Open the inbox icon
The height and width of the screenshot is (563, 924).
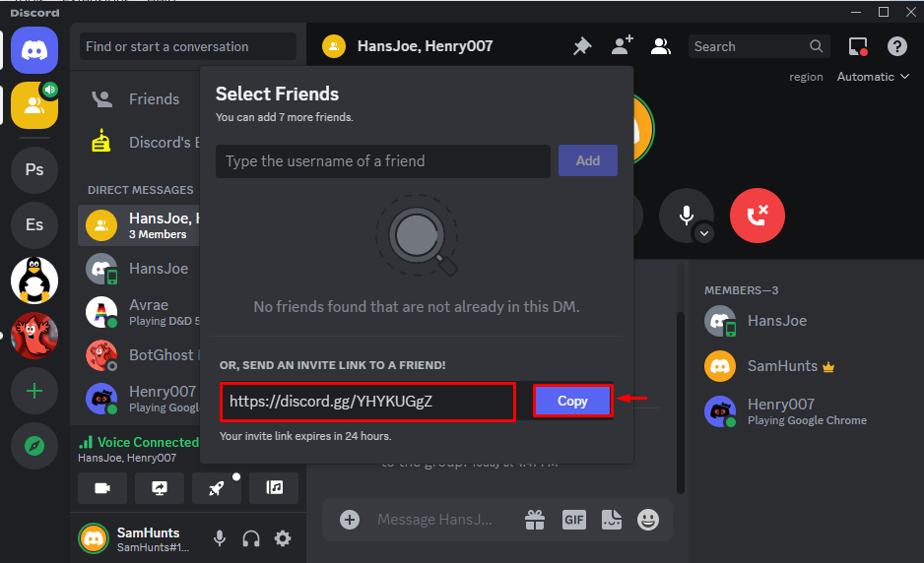coord(858,46)
